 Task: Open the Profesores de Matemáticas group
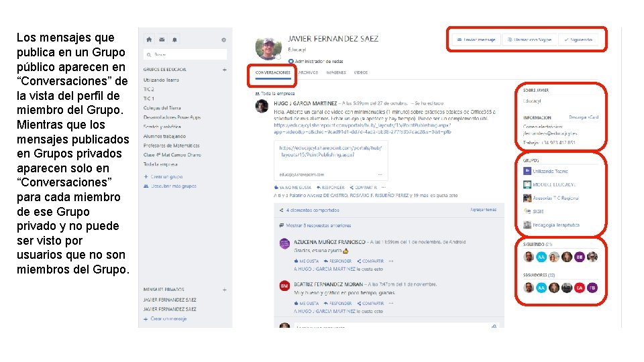pos(171,145)
